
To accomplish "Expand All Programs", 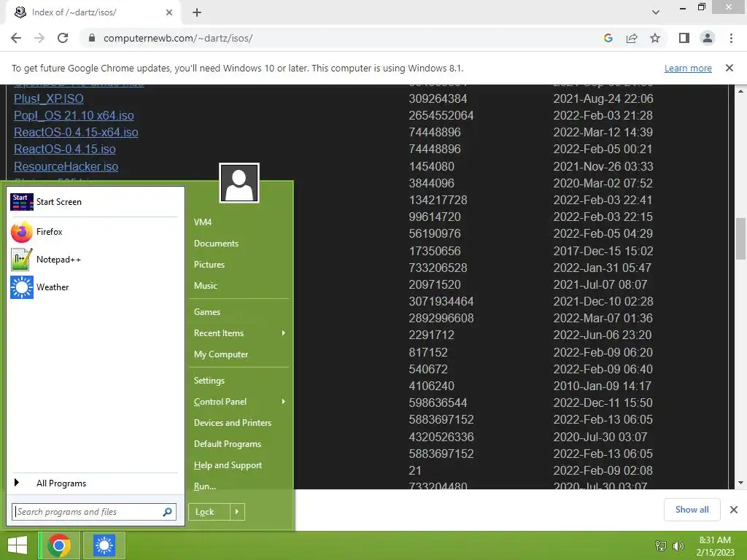I will (94, 483).
